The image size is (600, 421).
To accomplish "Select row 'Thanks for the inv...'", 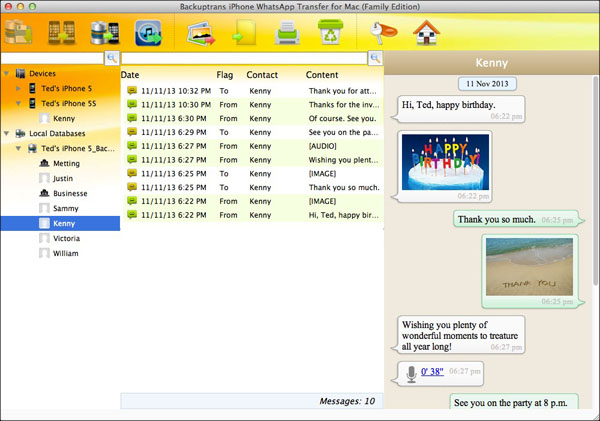I will (x=253, y=104).
